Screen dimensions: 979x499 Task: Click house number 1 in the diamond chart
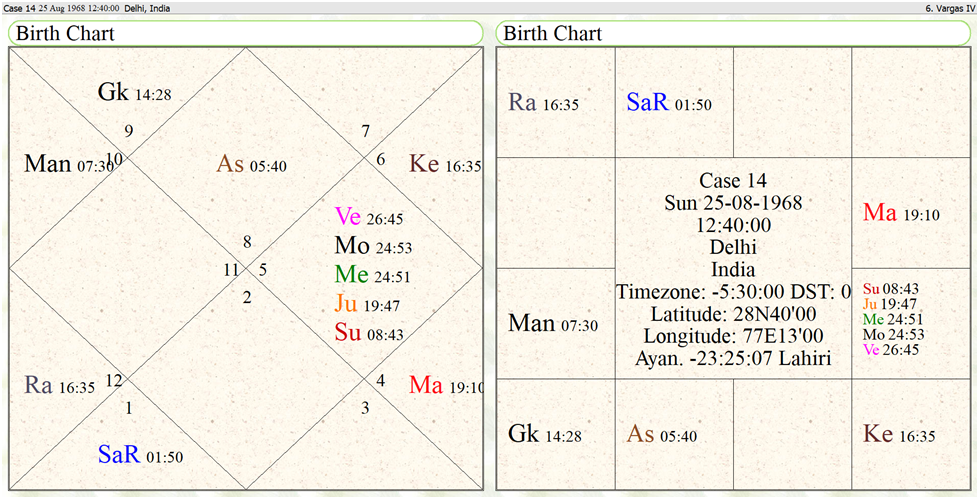pyautogui.click(x=129, y=408)
